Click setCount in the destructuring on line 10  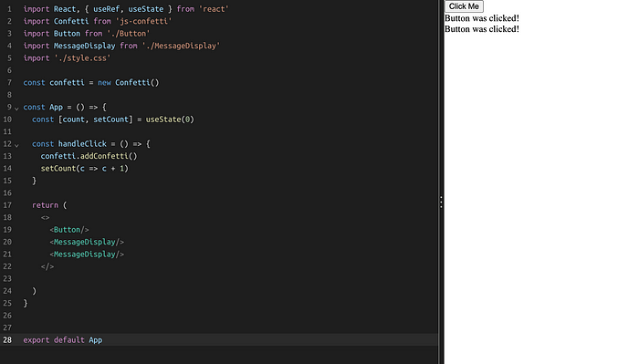110,120
